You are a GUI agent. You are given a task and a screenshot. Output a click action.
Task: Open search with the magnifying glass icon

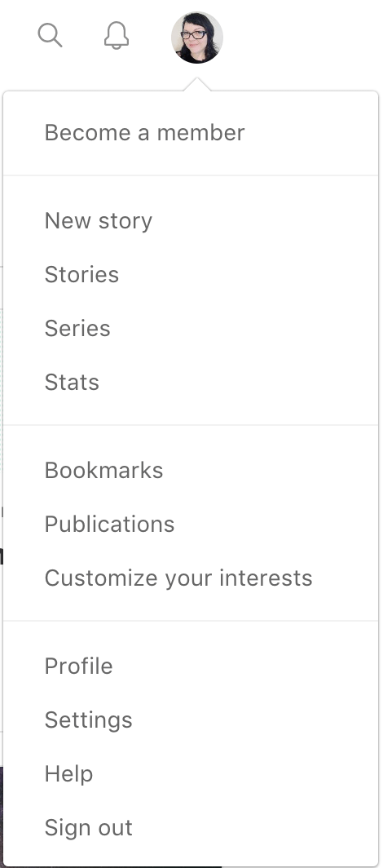[x=50, y=35]
